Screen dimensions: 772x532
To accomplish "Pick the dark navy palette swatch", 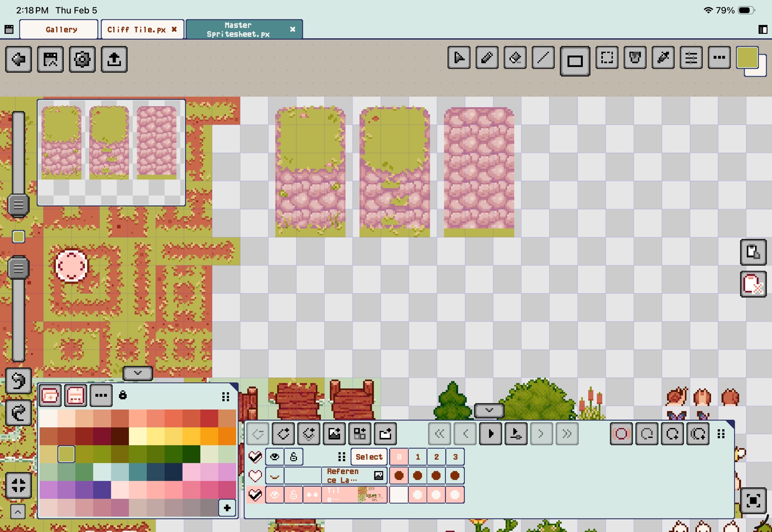I will point(173,472).
